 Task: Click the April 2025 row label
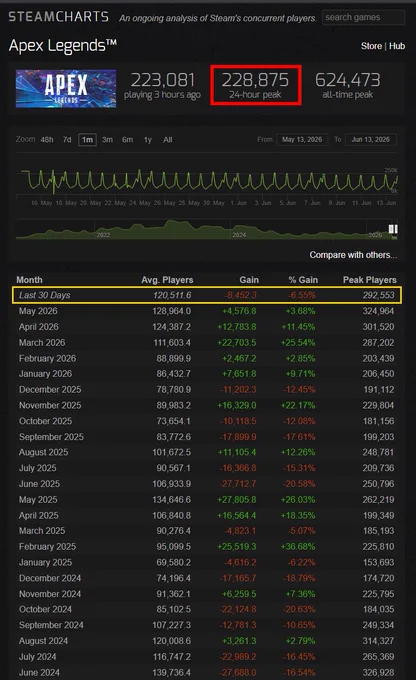[x=39, y=516]
